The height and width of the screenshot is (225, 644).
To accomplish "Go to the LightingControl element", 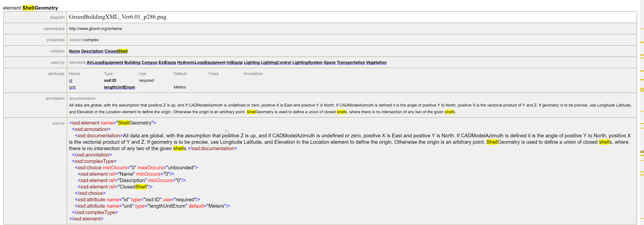I will (276, 62).
